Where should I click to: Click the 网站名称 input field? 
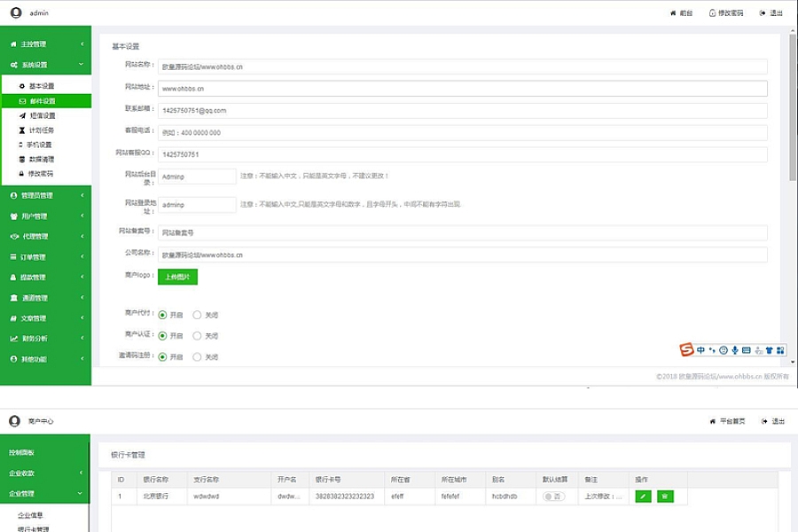(x=463, y=66)
